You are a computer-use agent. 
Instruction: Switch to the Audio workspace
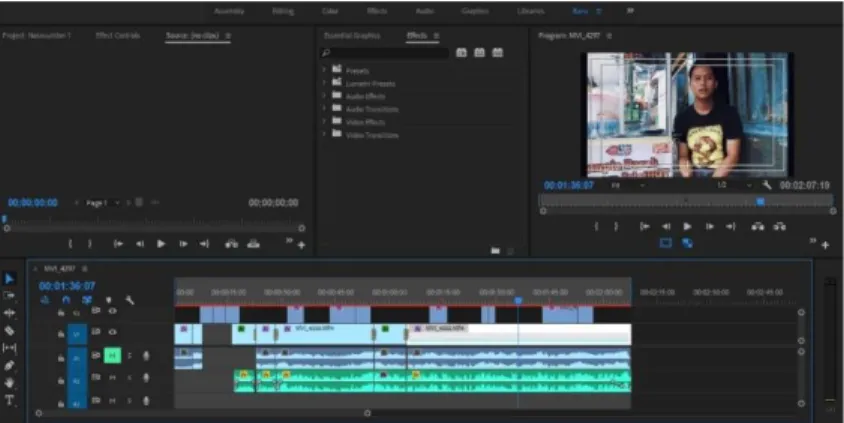click(x=425, y=11)
